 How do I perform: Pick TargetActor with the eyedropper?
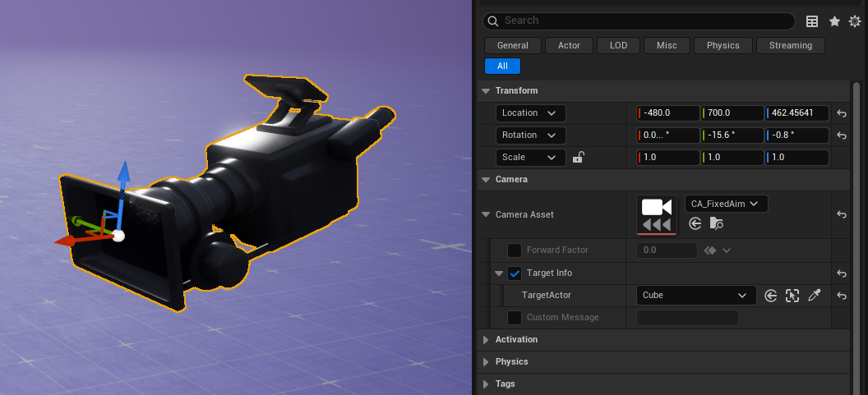[x=814, y=296]
